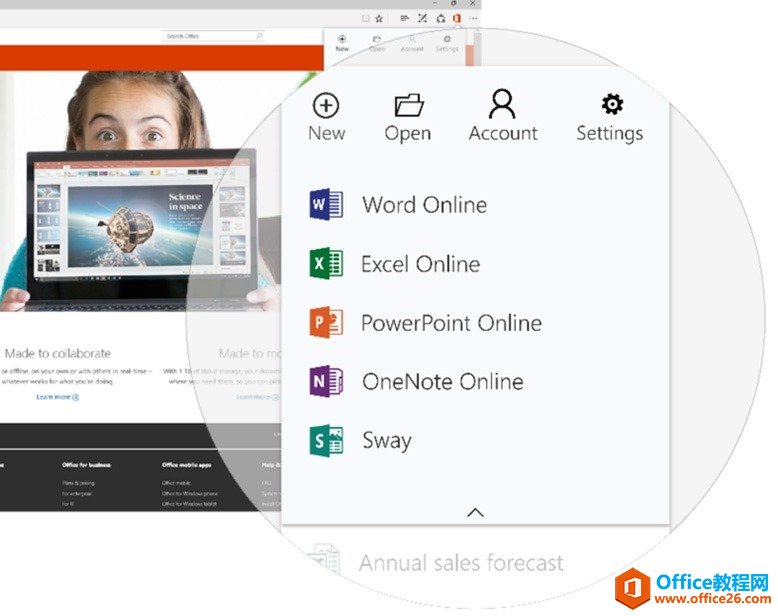Collapse the app list with the up chevron
This screenshot has width=778, height=616.
pyautogui.click(x=475, y=512)
